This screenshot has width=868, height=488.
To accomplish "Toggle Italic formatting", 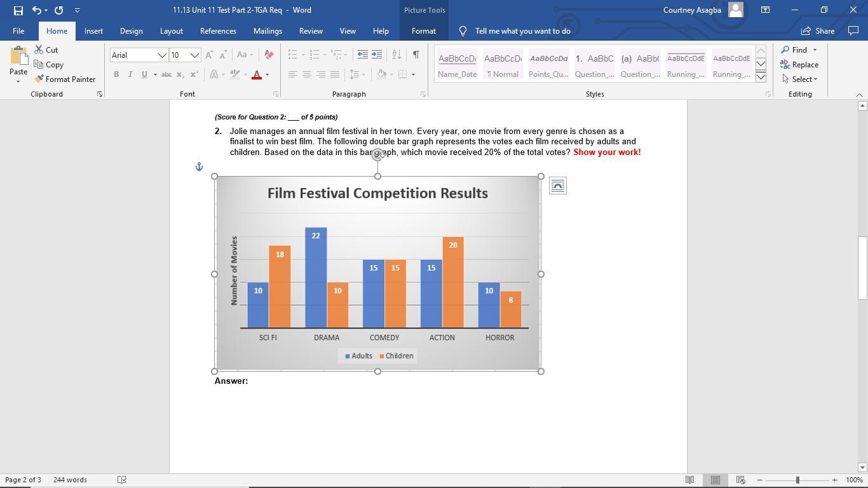I will [130, 74].
